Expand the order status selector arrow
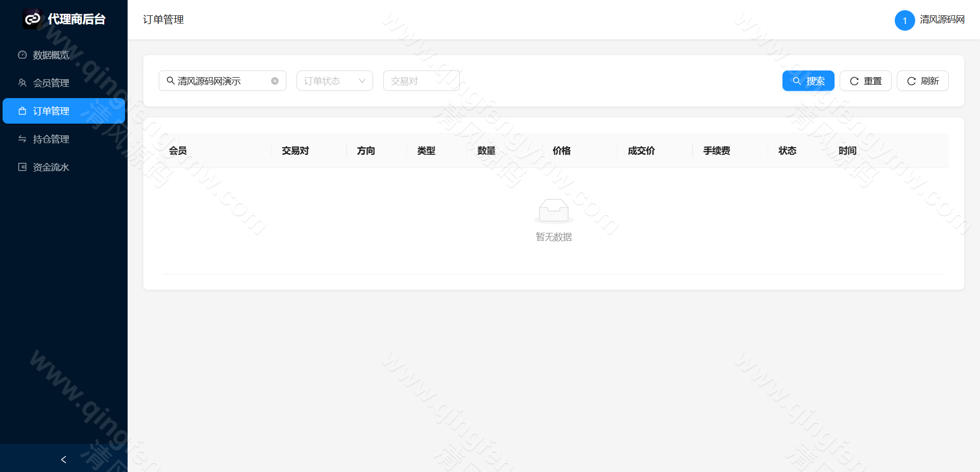The image size is (980, 472). 362,80
